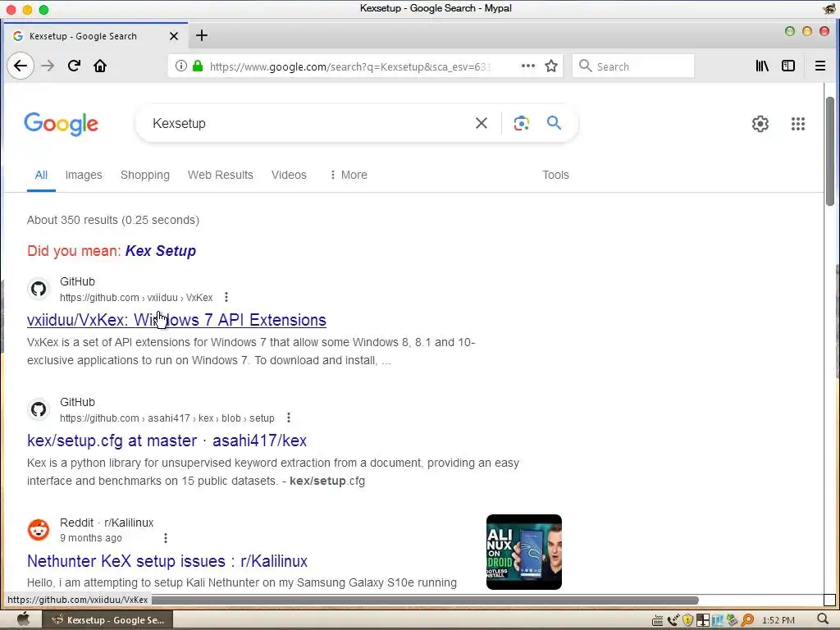The width and height of the screenshot is (840, 630).
Task: Clear the Google search query
Action: pyautogui.click(x=482, y=123)
